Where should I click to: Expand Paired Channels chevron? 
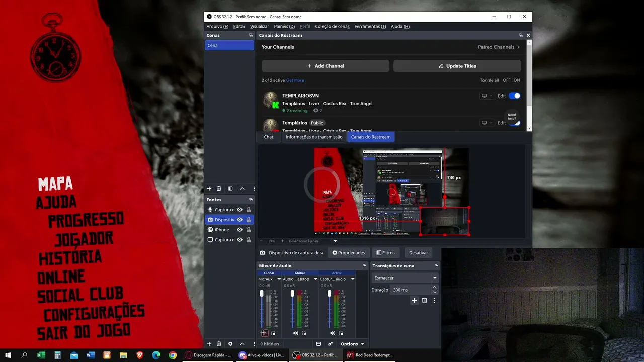click(519, 47)
